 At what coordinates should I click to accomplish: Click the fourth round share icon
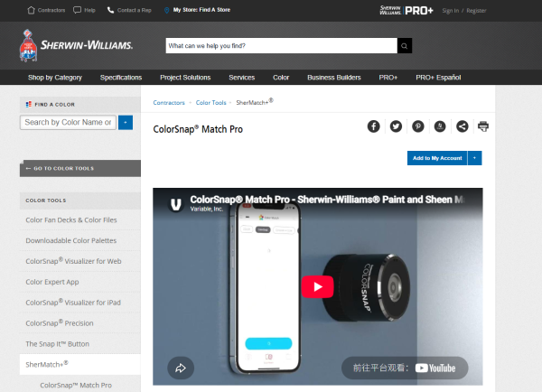pyautogui.click(x=440, y=126)
